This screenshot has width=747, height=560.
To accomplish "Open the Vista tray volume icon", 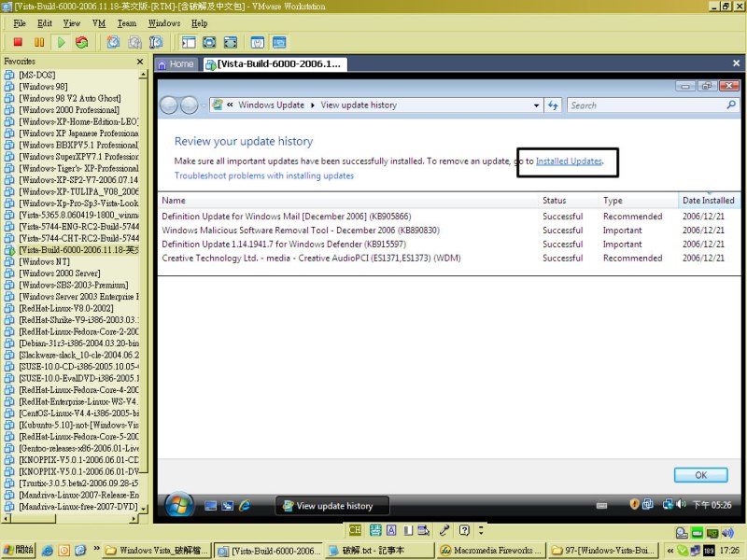I will [682, 504].
